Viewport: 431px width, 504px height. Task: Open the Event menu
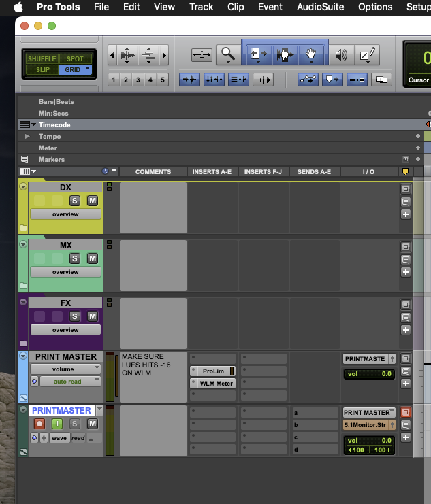[270, 7]
